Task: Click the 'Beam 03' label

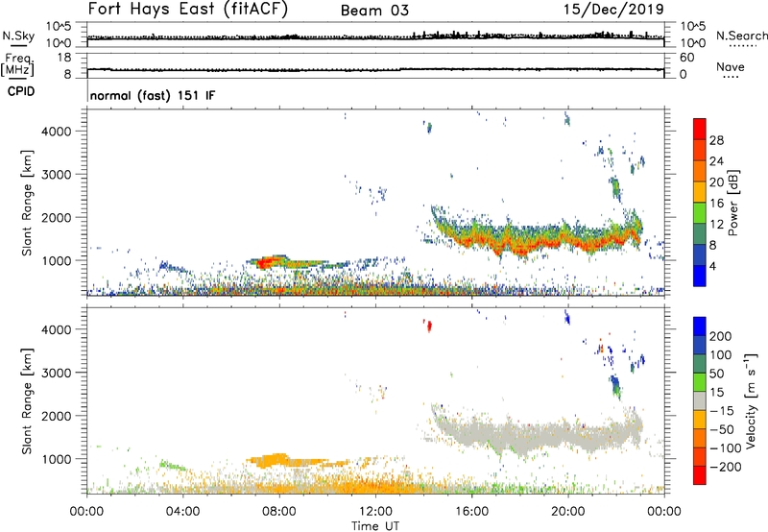Action: [x=374, y=11]
